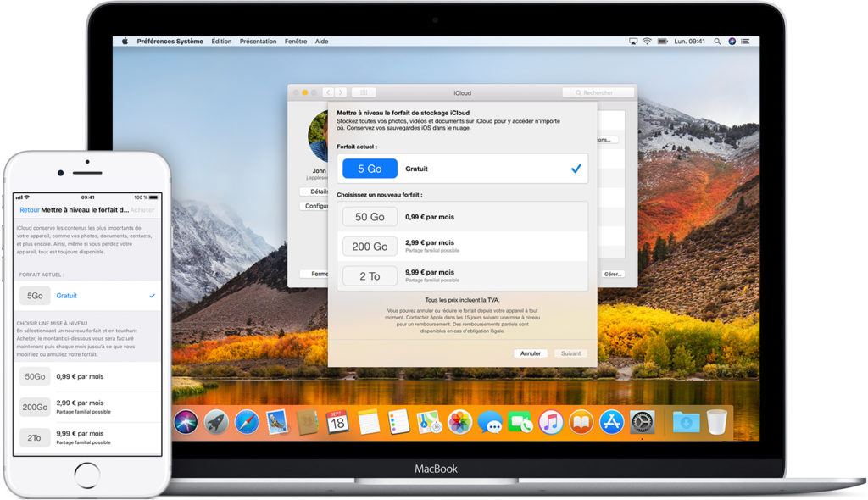Open Siri from the Dock
The image size is (868, 500).
click(x=186, y=423)
